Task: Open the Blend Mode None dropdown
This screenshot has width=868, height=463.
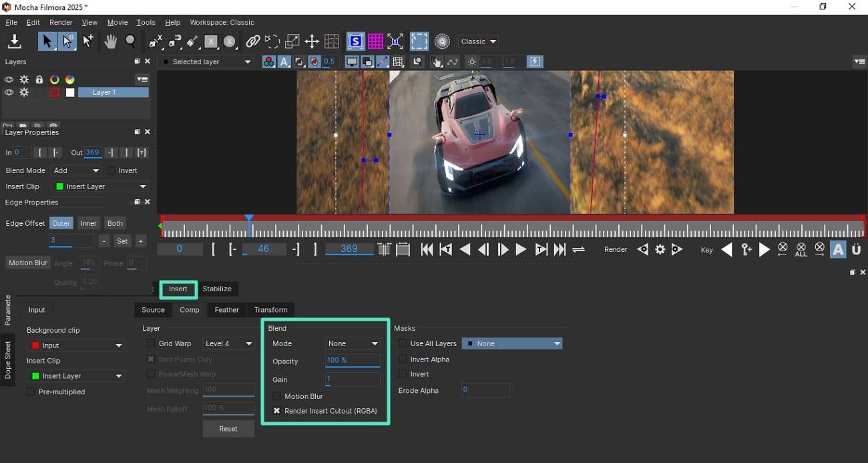Action: (x=353, y=343)
